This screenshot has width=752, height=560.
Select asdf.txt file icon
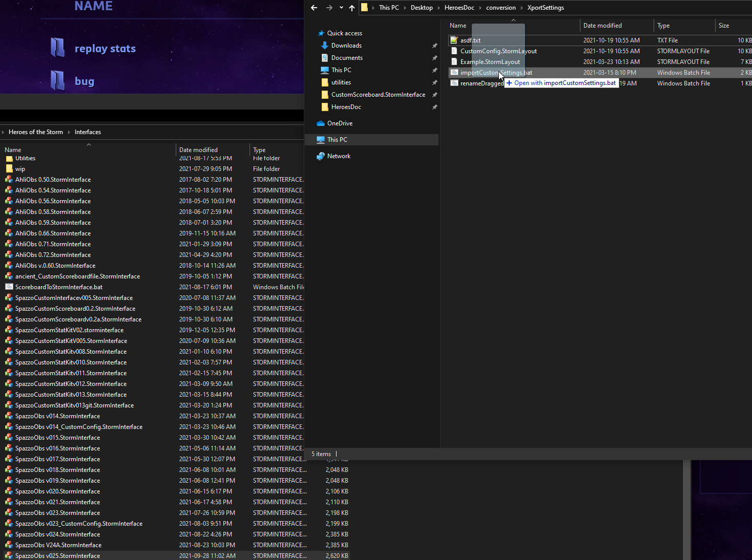tap(454, 40)
